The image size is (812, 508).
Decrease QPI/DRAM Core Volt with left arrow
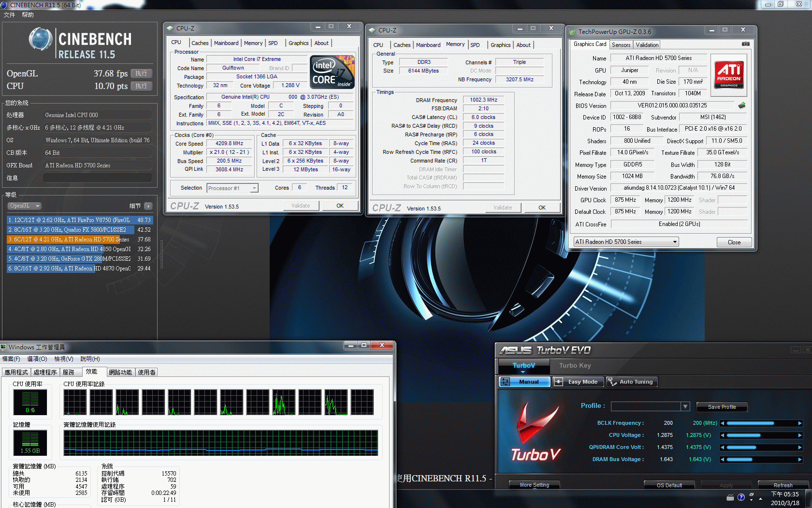tap(723, 448)
